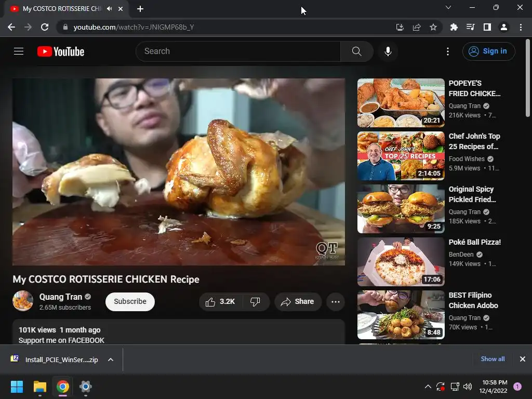Open a new browser tab
532x399 pixels.
140,9
